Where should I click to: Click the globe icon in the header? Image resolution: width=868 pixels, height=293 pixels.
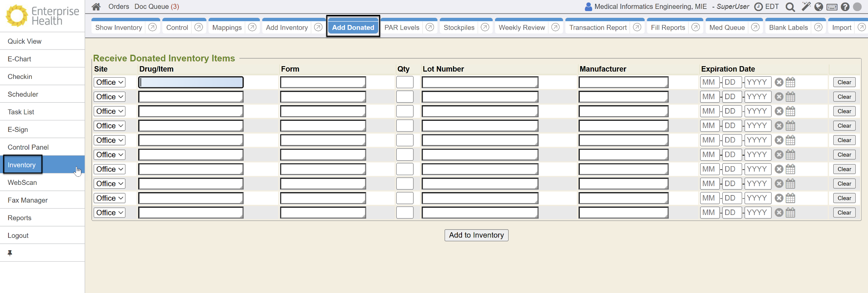pos(819,7)
